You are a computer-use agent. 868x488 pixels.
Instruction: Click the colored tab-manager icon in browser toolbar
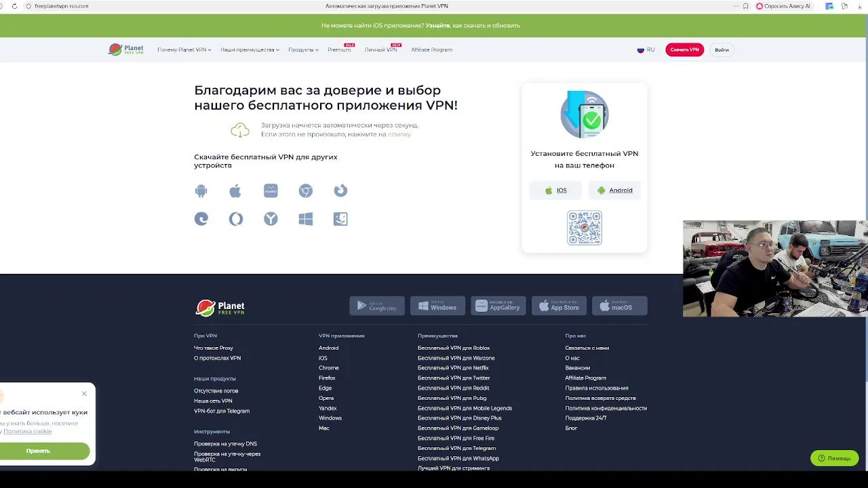point(829,6)
